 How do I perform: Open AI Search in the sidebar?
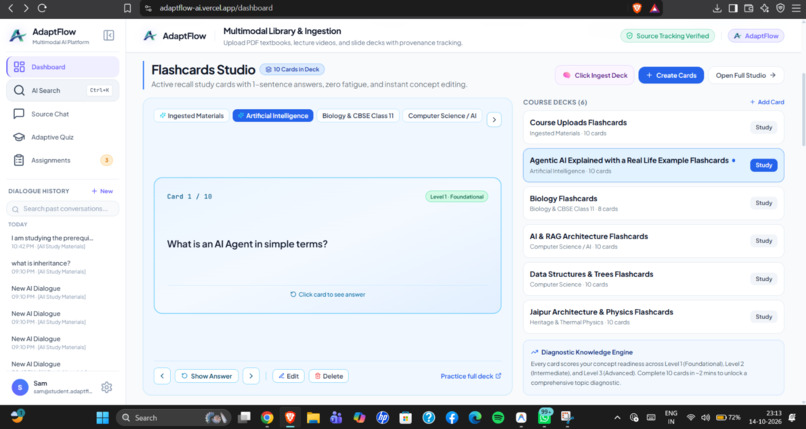63,90
